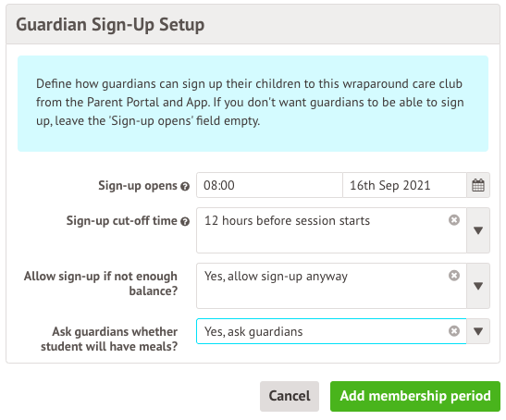
Task: Click the Cancel button
Action: click(290, 396)
